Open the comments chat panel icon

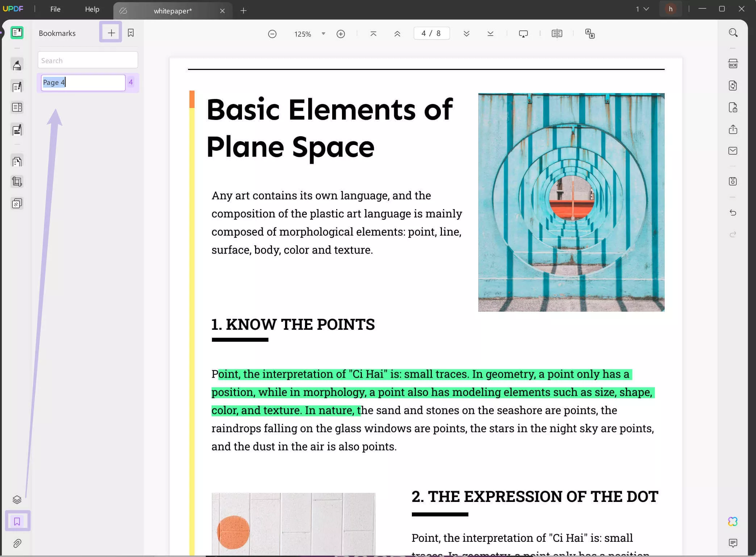(x=733, y=543)
